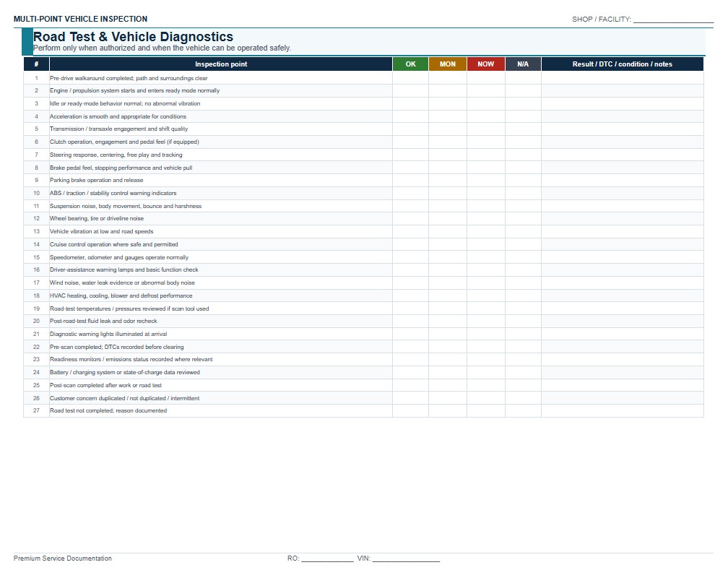Viewport: 728px width, 578px height.
Task: Click the NOW column header
Action: 485,64
